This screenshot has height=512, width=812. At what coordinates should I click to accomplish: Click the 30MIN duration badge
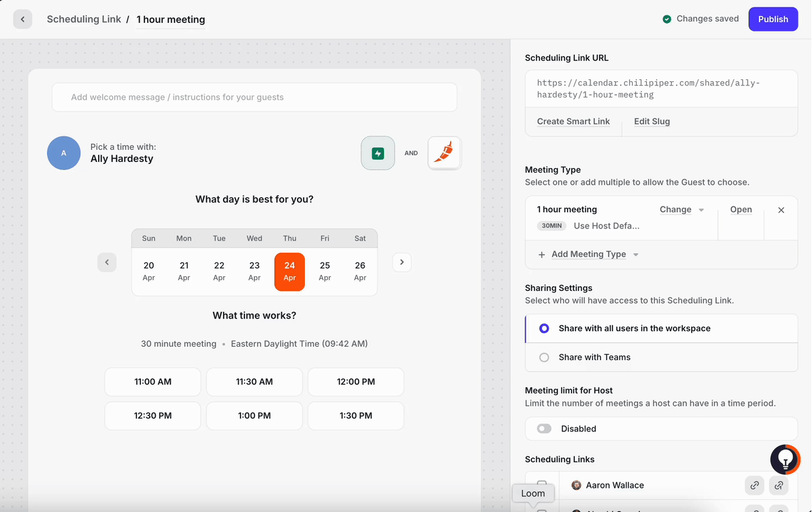pos(551,226)
